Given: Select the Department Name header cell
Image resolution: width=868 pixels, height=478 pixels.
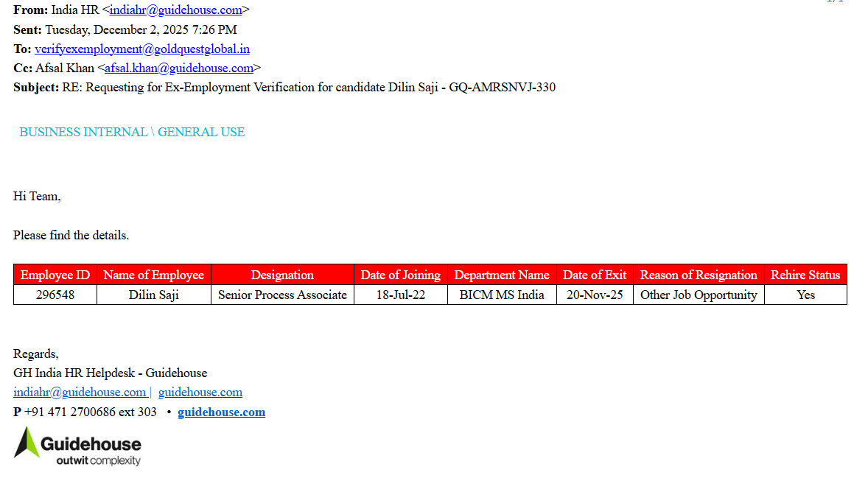Looking at the screenshot, I should click(501, 275).
